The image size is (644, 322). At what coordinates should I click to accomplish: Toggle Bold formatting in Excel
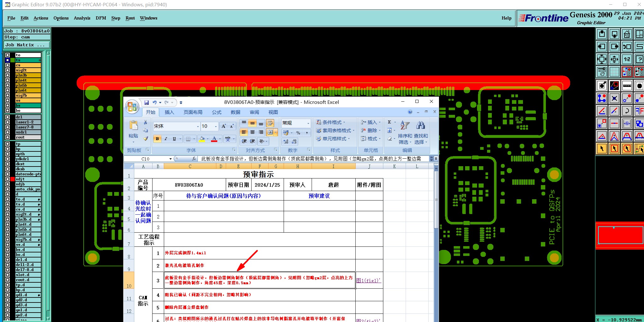[x=157, y=138]
